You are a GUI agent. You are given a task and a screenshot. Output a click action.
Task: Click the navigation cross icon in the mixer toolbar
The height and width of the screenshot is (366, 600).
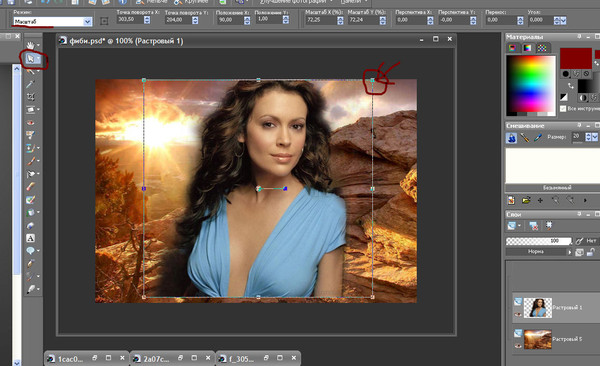point(540,200)
